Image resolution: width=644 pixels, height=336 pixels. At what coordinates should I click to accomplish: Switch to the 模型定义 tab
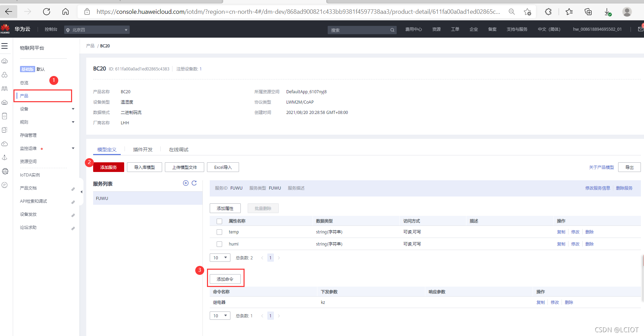click(107, 150)
